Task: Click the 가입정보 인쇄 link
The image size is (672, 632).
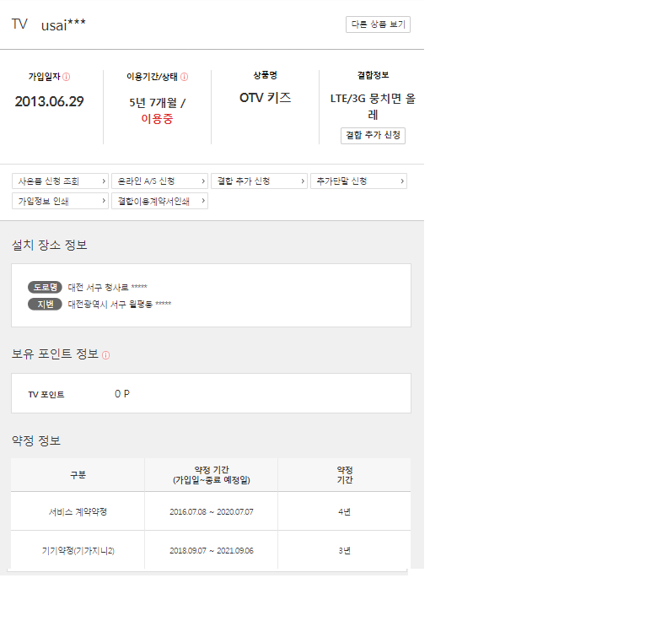Action: tap(60, 202)
